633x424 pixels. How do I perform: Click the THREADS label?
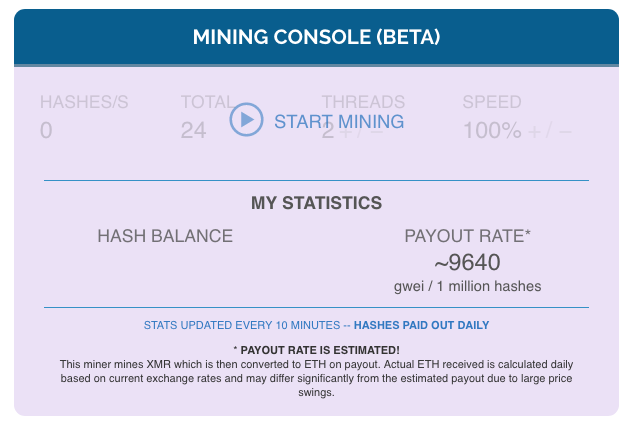click(x=363, y=102)
